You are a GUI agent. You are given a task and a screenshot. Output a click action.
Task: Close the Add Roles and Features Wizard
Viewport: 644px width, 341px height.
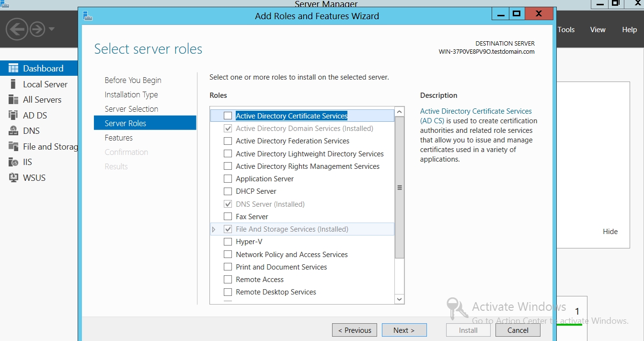(539, 13)
